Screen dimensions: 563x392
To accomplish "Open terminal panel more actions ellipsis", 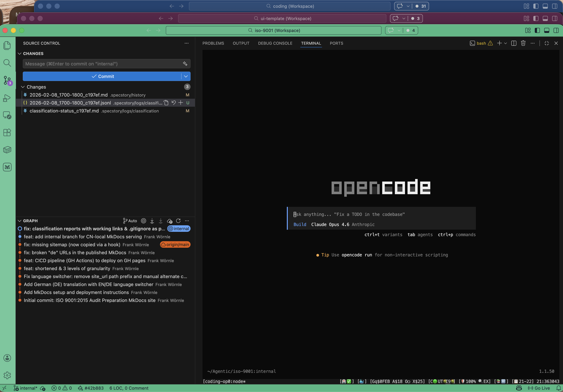I will [x=533, y=43].
